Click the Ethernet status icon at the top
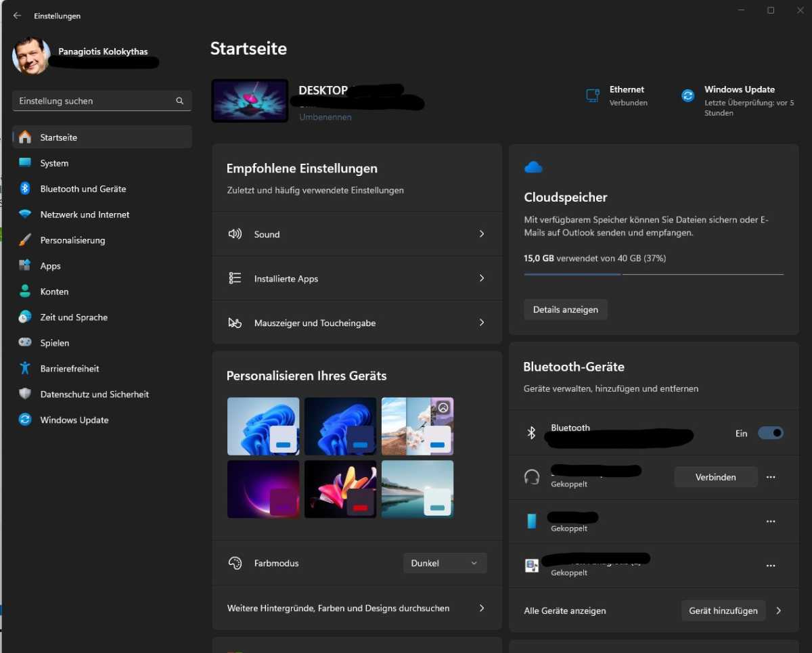 pyautogui.click(x=593, y=95)
